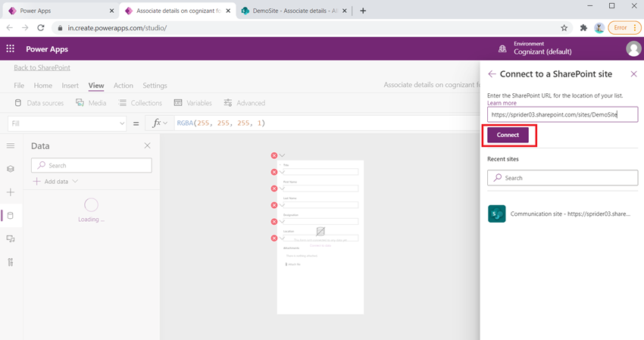Expand chevron beside Designation field error
This screenshot has height=340, width=644.
tap(282, 222)
